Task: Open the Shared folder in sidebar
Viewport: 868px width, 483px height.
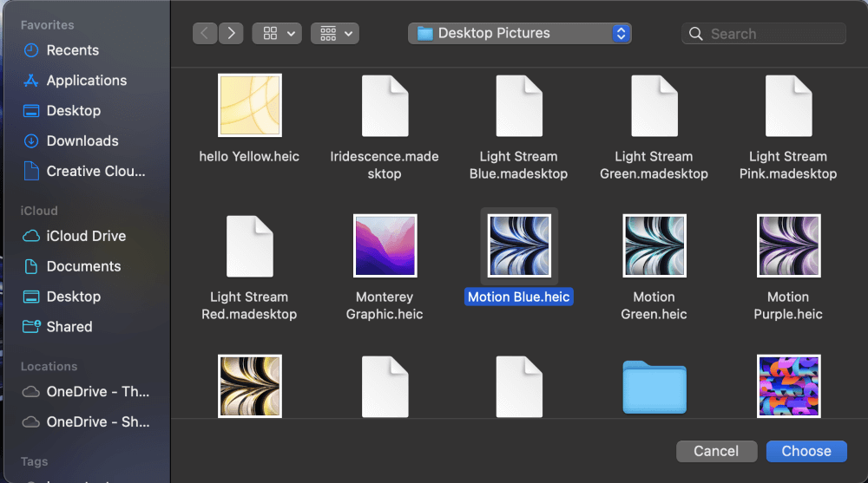Action: point(69,327)
